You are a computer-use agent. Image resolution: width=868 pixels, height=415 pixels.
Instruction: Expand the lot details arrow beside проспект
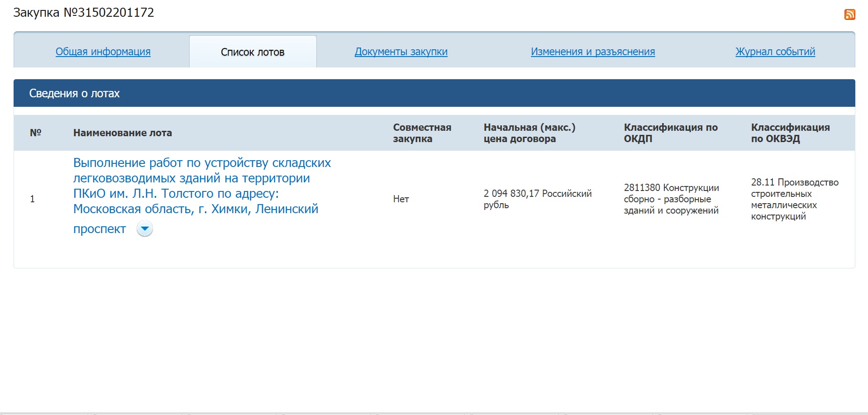coord(145,229)
